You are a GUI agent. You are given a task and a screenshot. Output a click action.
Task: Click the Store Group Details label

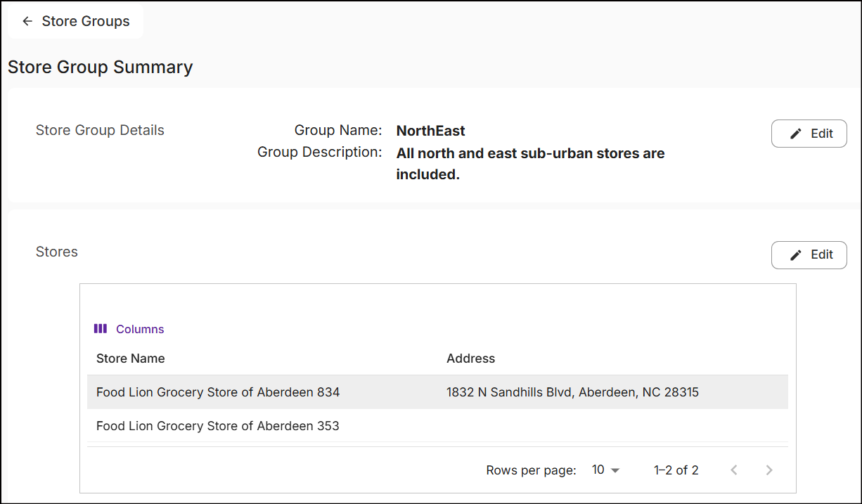click(x=100, y=130)
